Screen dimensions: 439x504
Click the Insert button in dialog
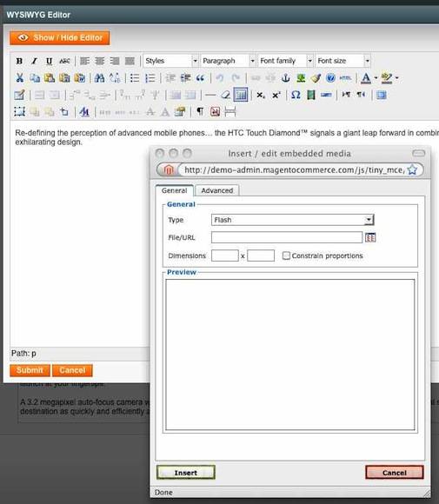tap(186, 473)
